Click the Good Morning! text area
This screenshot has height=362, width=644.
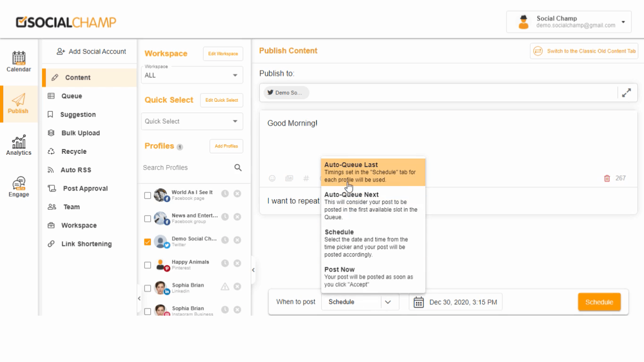(448, 141)
